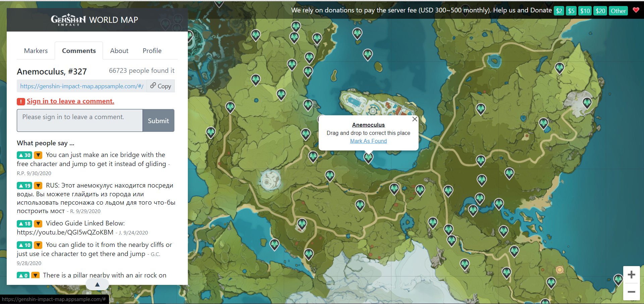
Task: Downvote the glide from nearby cliffs comment
Action: [x=38, y=245]
